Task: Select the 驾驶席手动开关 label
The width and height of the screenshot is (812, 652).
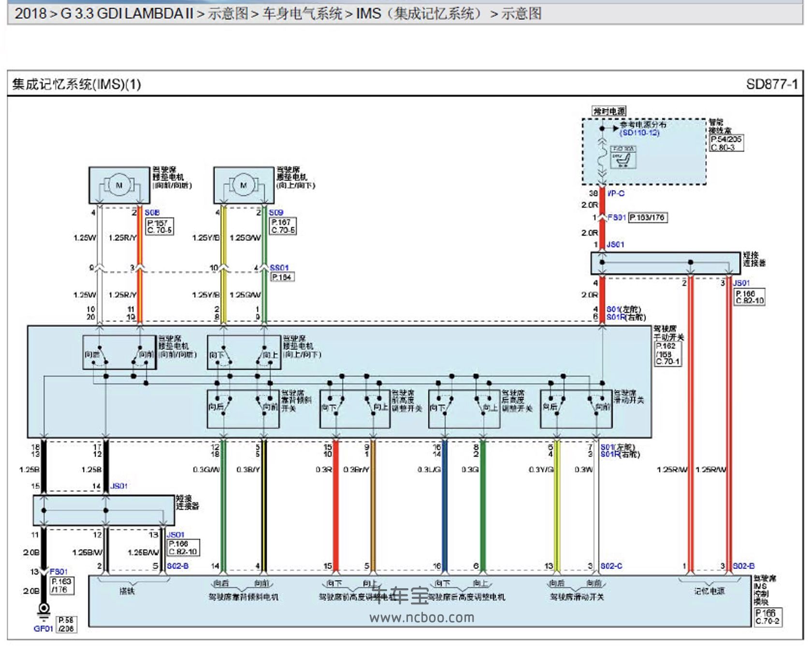Action: point(668,333)
